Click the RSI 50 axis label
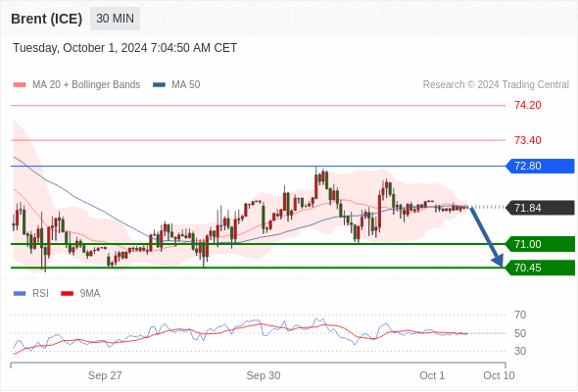The image size is (578, 392). [520, 333]
